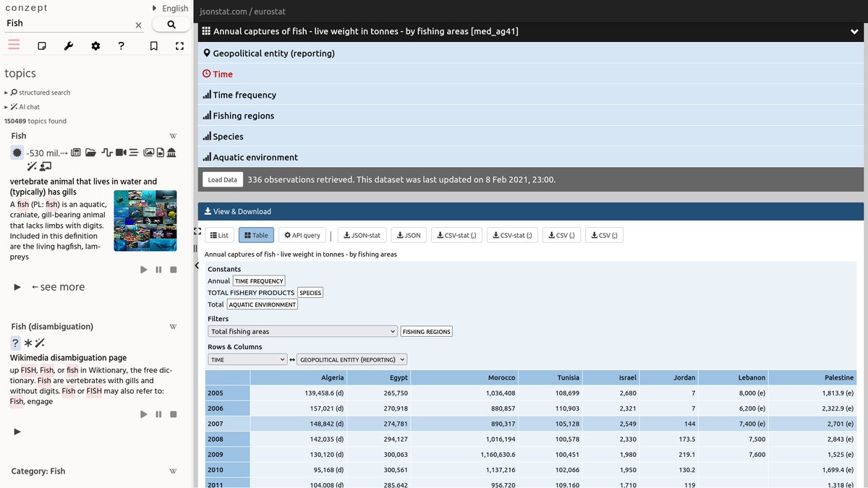Open Wikipedia W icon for Fish

pos(173,136)
